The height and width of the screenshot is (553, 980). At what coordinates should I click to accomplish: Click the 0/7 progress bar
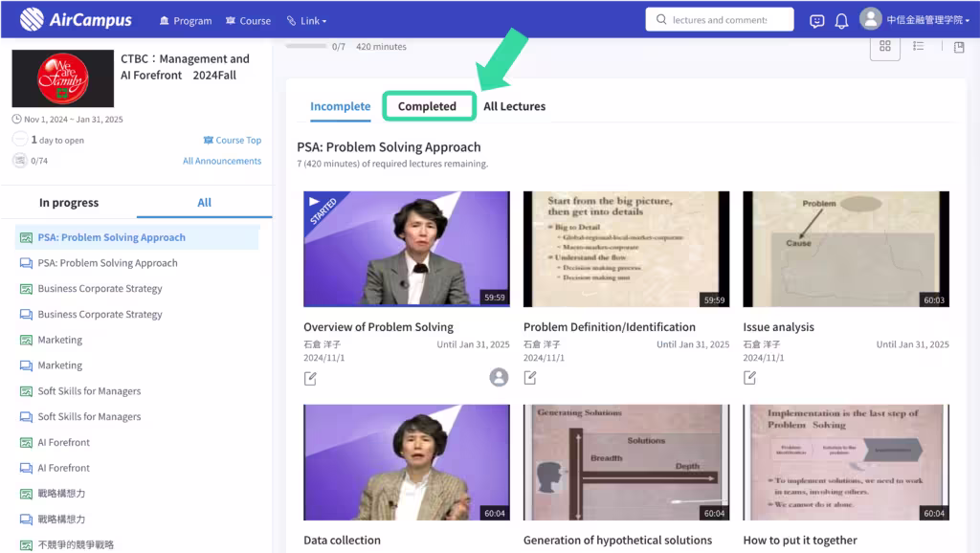(306, 46)
